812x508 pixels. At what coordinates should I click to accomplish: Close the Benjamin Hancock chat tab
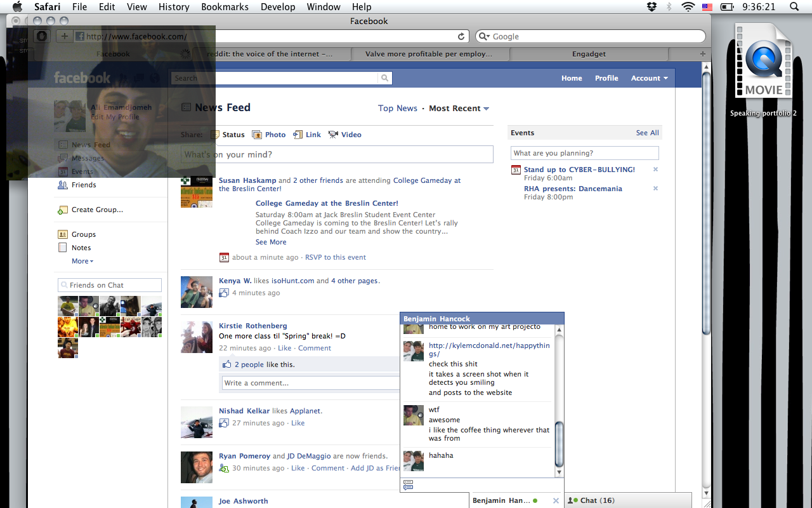(556, 500)
